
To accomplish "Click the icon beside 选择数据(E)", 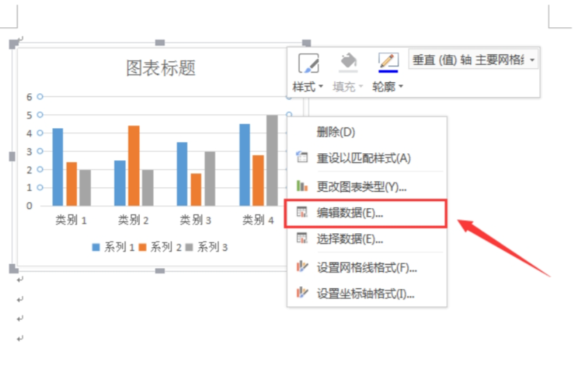I will coord(302,238).
